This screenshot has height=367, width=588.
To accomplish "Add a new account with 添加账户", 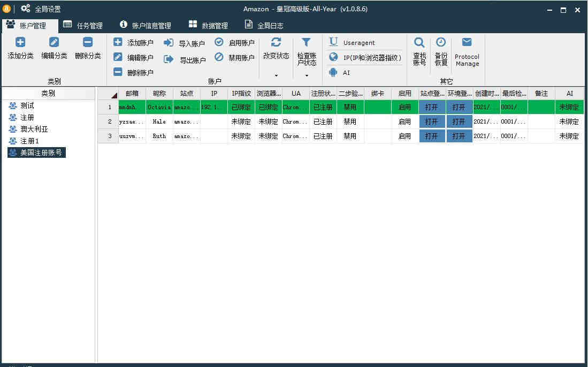I will tap(134, 43).
